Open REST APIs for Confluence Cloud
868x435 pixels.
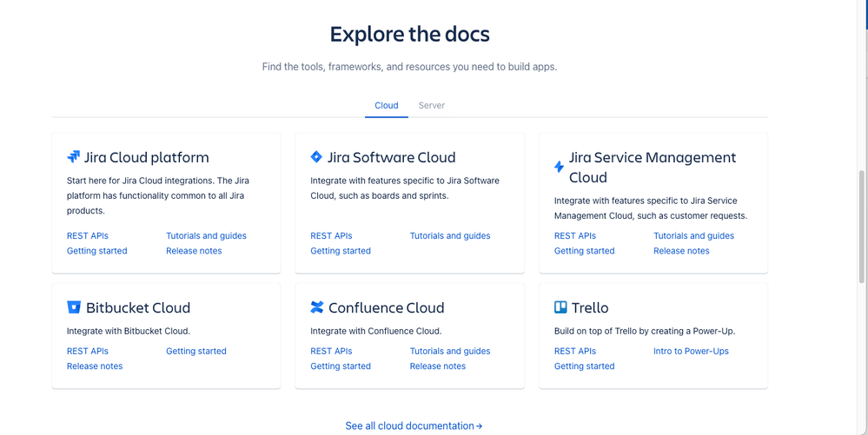click(331, 351)
